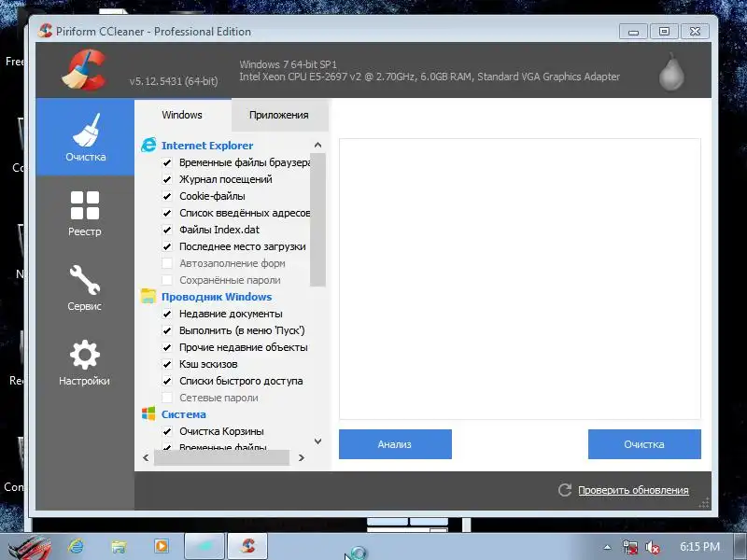Screen dimensions: 747x560
Task: Click list scroll down arrow
Action: click(x=317, y=441)
